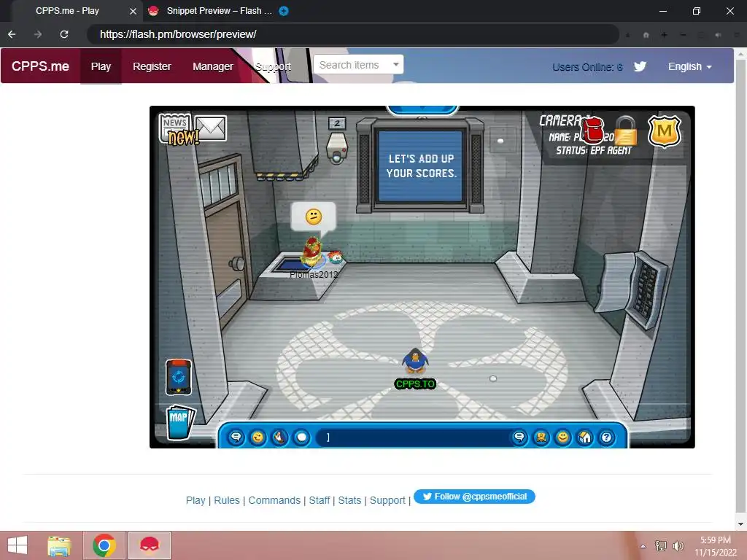Click the blue tab above game screen
The image size is (747, 560).
point(422,110)
